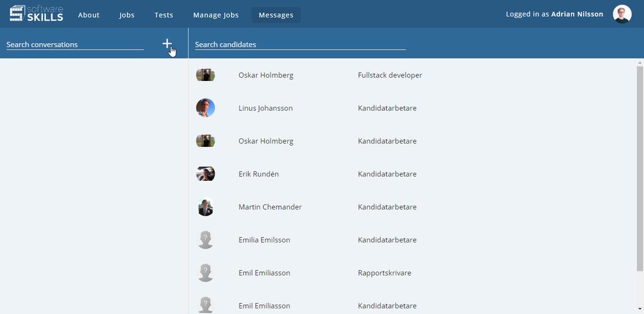Click Emilia Emilsson's placeholder avatar
Image resolution: width=644 pixels, height=314 pixels.
click(x=206, y=240)
